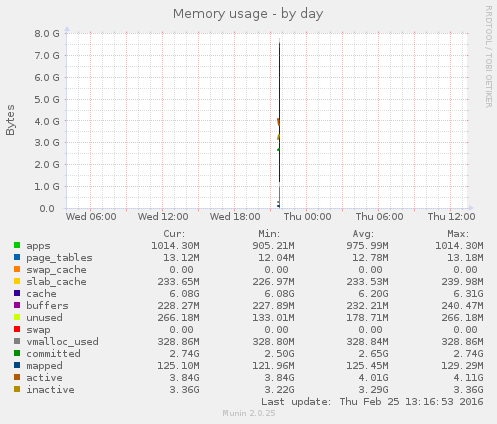Screen dimensions: 497x424
Task: Click the purple buffers legend swatch
Action: point(17,305)
